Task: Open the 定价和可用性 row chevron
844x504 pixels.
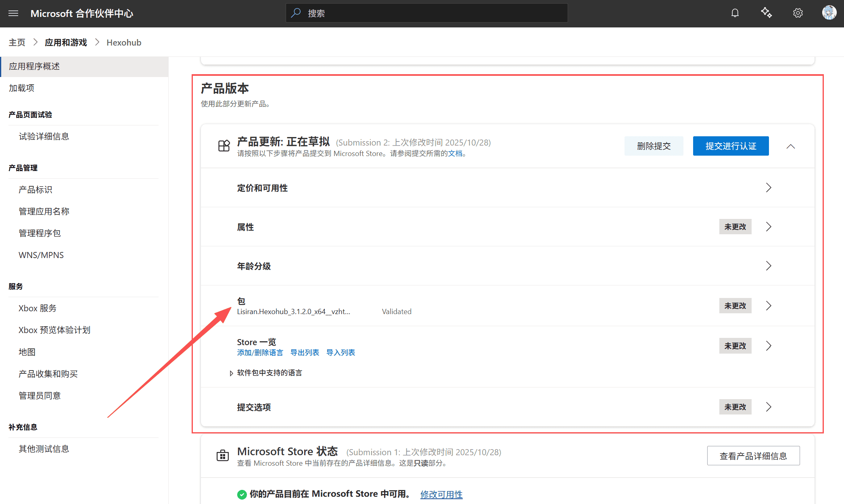Action: point(768,188)
